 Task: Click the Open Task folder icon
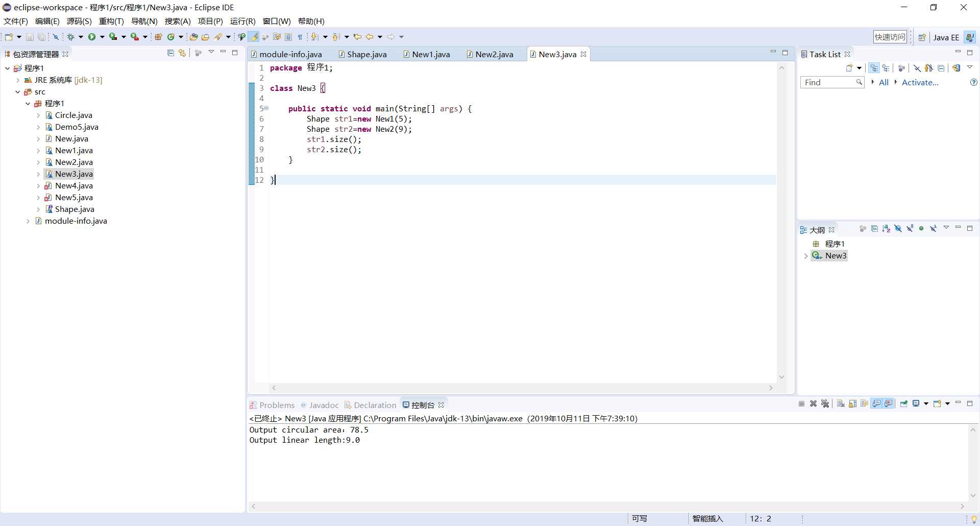click(x=206, y=37)
